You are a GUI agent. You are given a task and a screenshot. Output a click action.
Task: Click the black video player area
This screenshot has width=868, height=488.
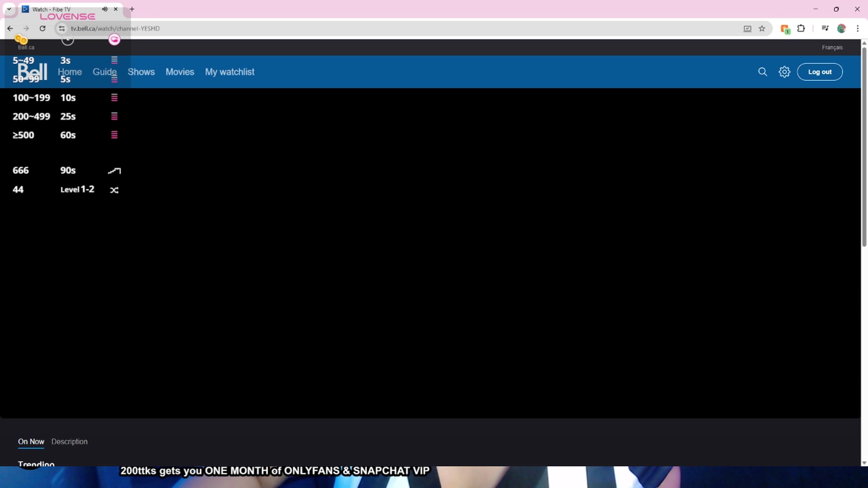point(430,253)
